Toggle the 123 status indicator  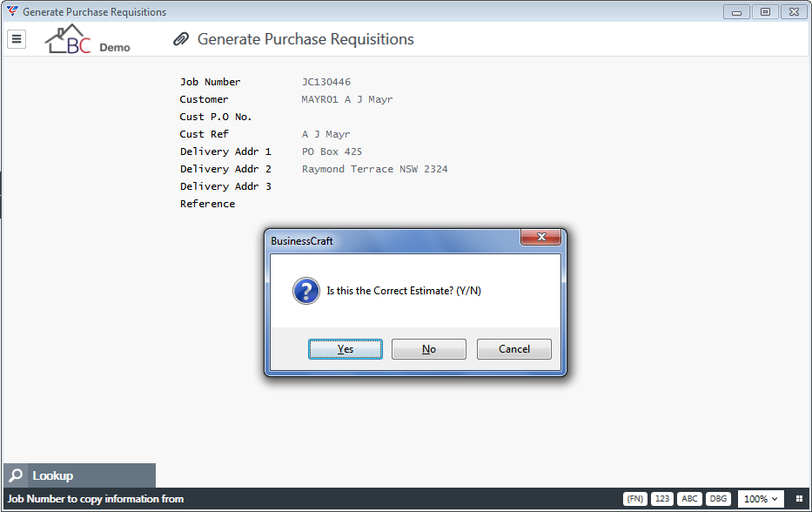click(x=661, y=499)
